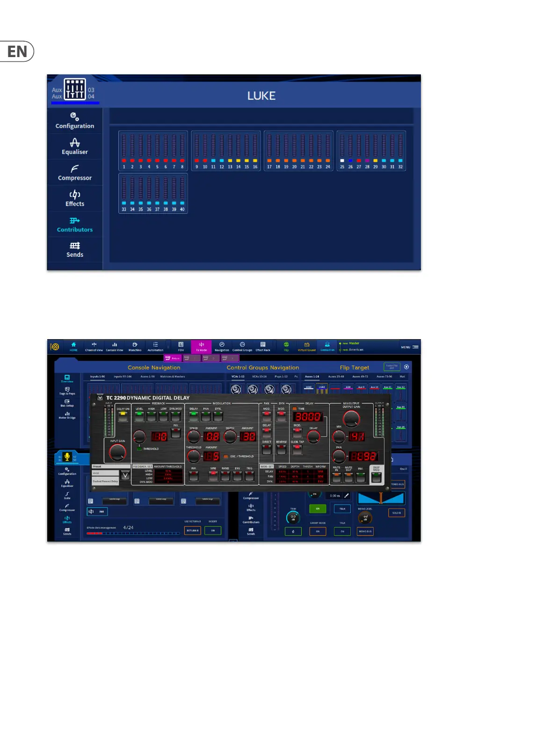Screen dimensions: 557x756
Task: Open Tags & Pops in the sidebar
Action: (67, 391)
